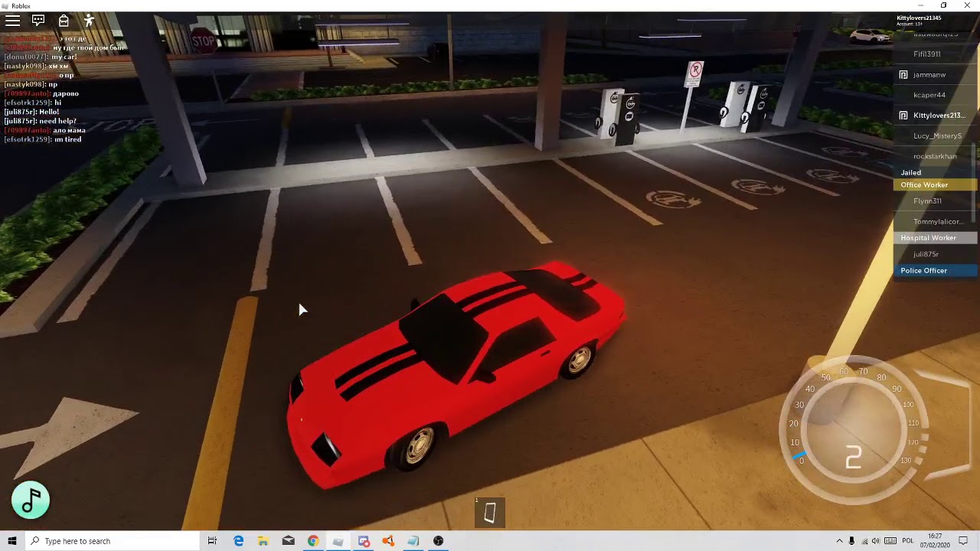Open the Roblox hamburger menu
Image resolution: width=980 pixels, height=551 pixels.
coord(12,21)
